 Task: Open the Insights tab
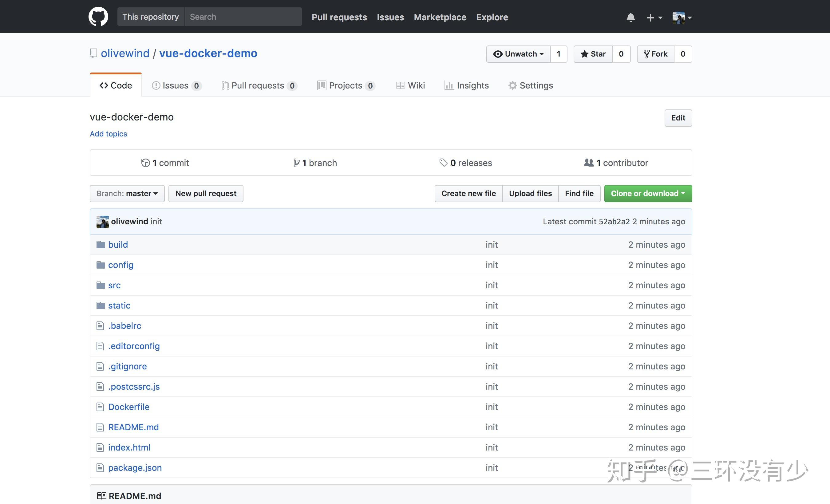467,85
